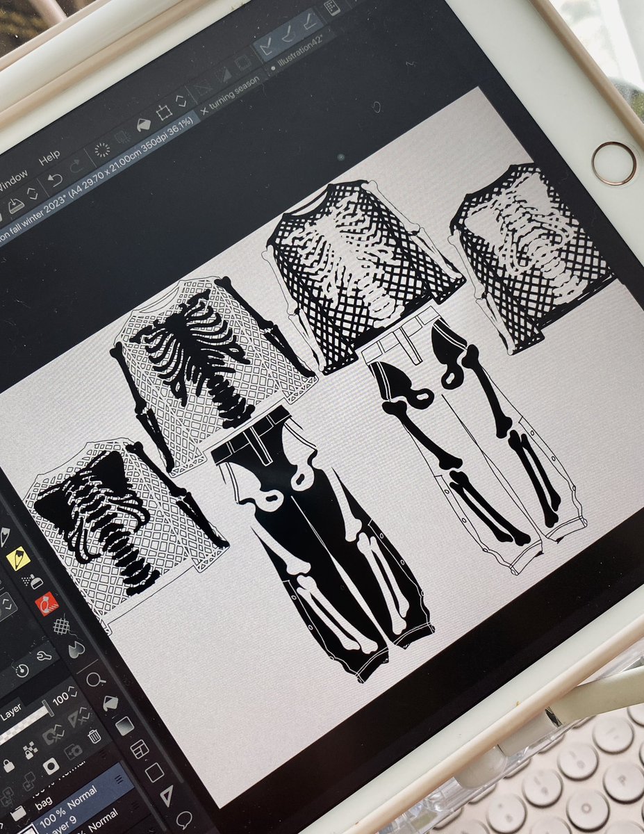Select the yellow Pencil tool
644x834 pixels.
[18, 558]
